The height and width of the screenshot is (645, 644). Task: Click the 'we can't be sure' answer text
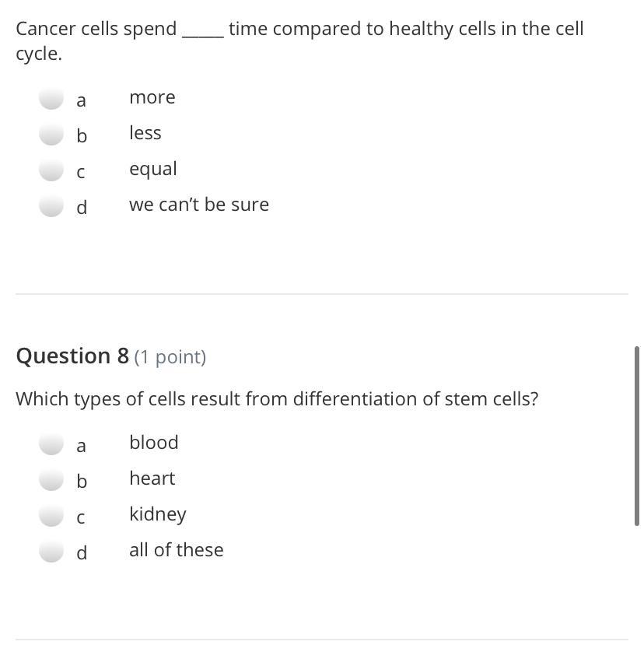199,205
